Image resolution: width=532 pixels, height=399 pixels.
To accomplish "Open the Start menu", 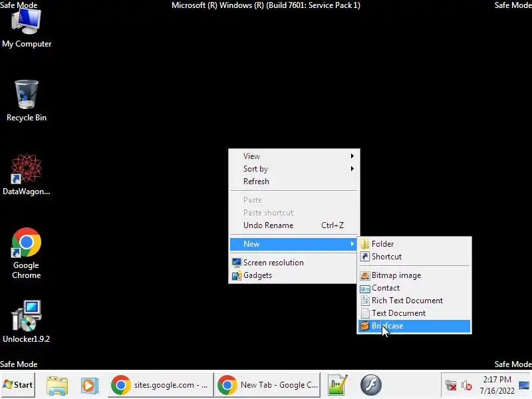I will click(x=18, y=385).
